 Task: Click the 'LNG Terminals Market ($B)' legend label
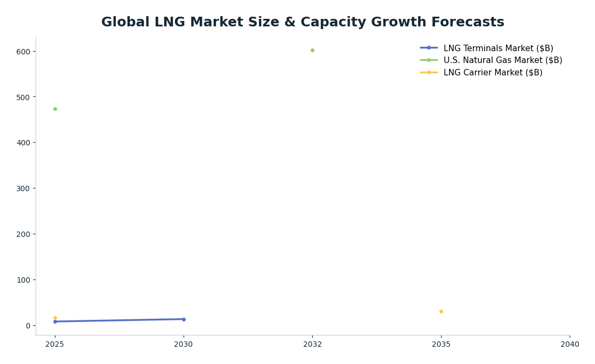[x=498, y=48]
